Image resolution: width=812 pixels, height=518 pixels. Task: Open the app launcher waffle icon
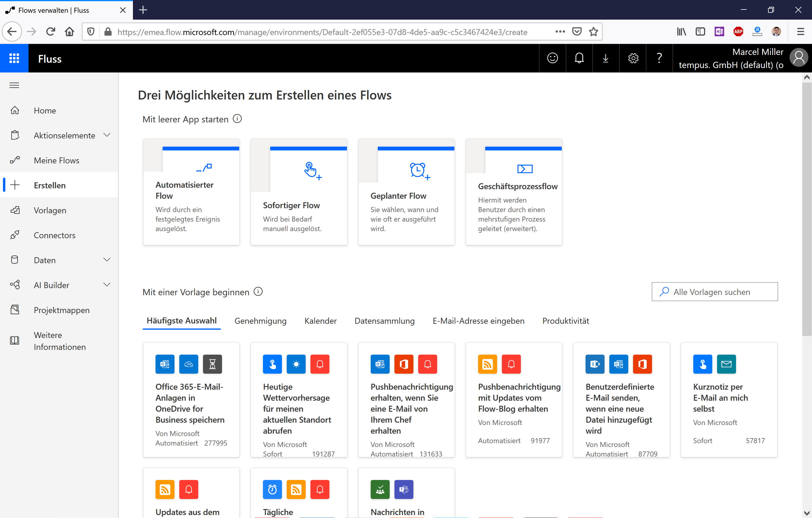14,59
